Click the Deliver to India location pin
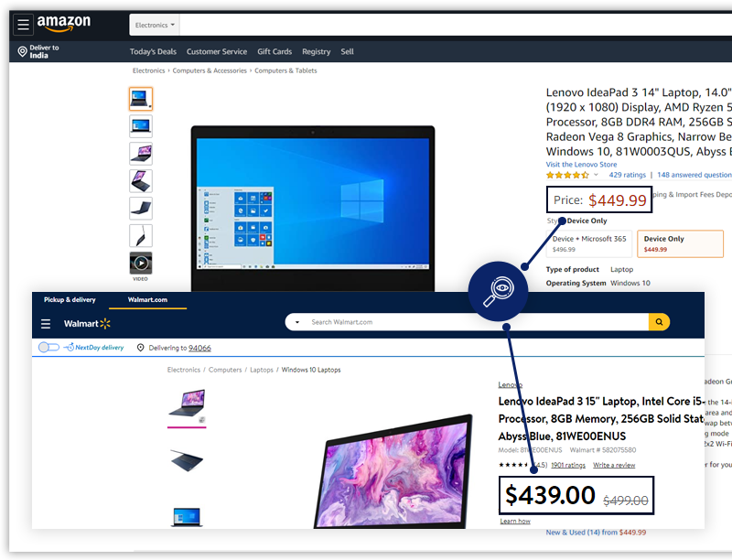 pyautogui.click(x=22, y=52)
